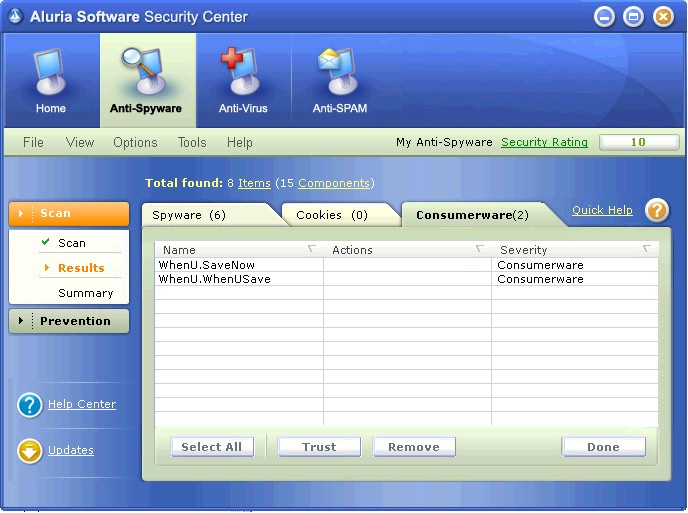Click the security rating value box 10
The height and width of the screenshot is (513, 688).
tap(638, 142)
